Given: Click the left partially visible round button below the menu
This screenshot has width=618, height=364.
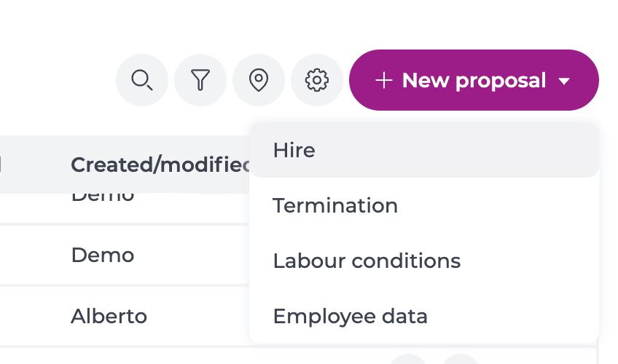Looking at the screenshot, I should click(x=409, y=360).
